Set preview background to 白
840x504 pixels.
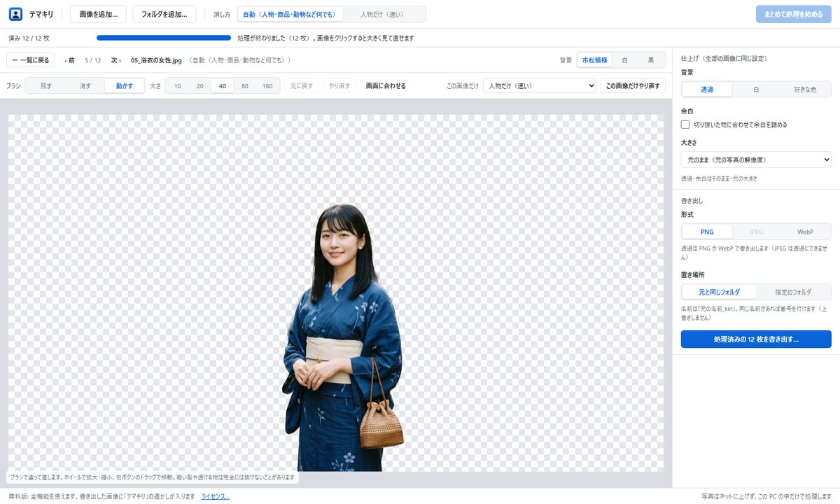(625, 60)
